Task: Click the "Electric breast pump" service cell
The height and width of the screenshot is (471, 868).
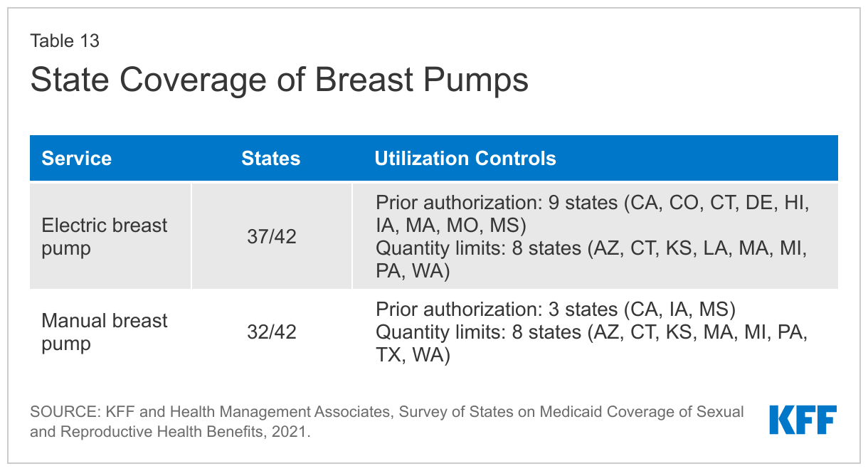Action: click(x=105, y=236)
